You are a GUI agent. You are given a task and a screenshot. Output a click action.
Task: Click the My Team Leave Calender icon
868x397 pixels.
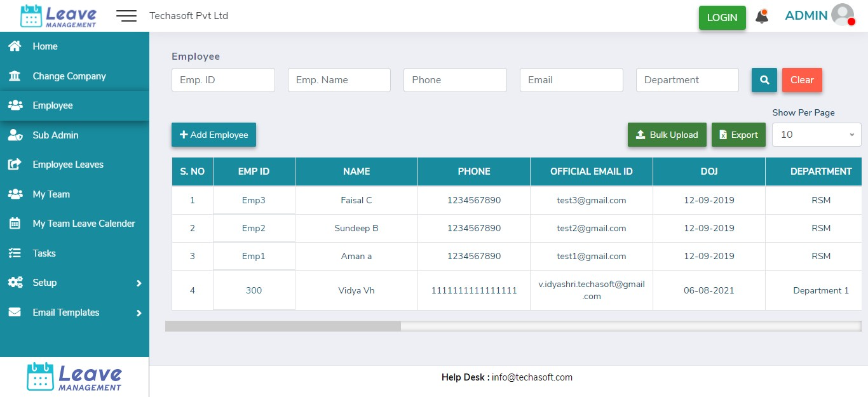point(15,224)
